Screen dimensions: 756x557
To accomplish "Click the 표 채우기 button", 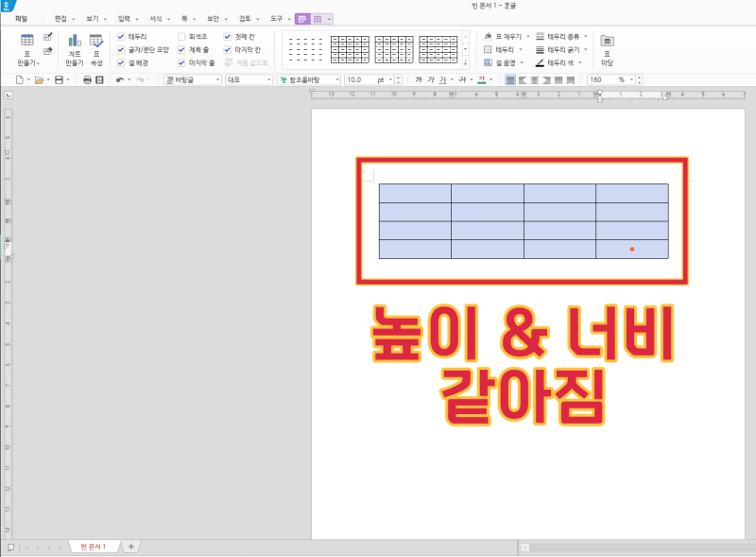I will [507, 36].
